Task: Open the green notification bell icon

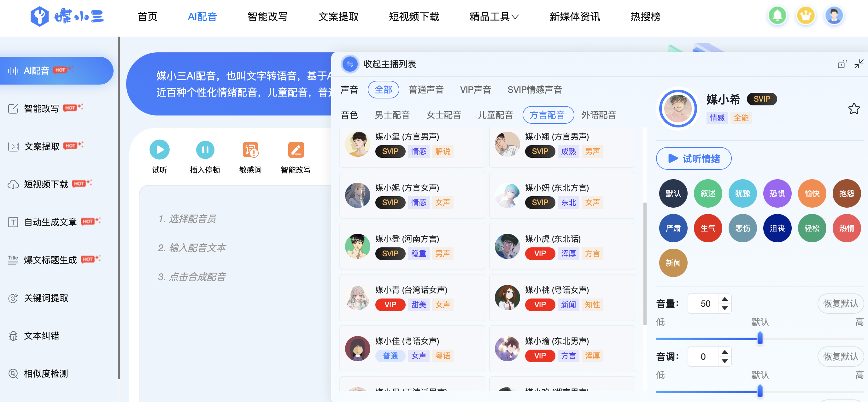Action: point(777,15)
